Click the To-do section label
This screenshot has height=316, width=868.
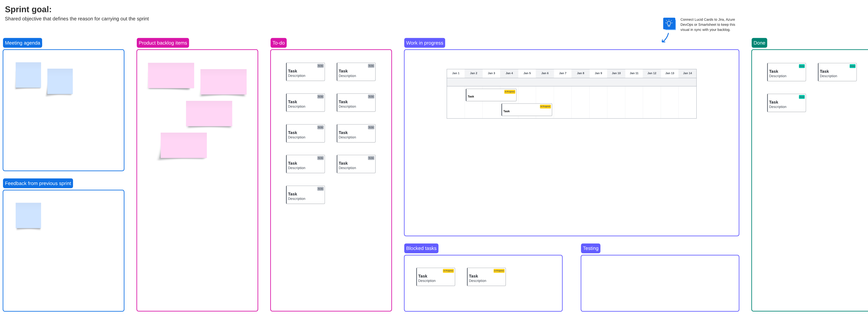[x=278, y=43]
